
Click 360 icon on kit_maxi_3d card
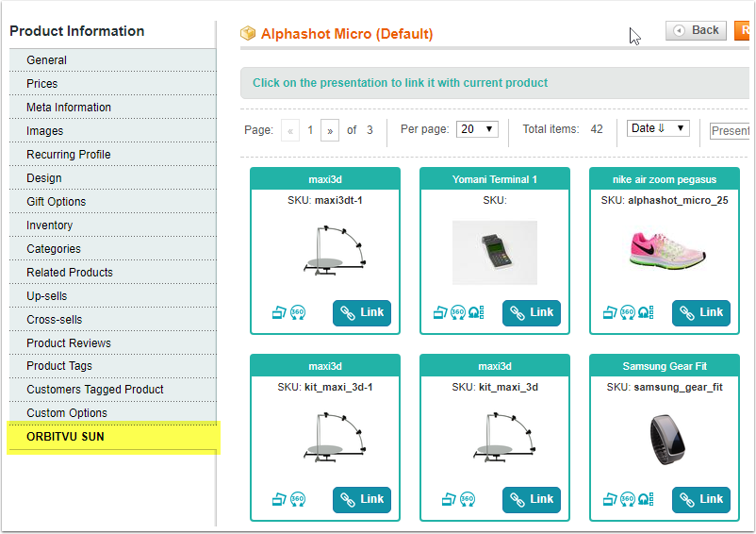tap(468, 499)
